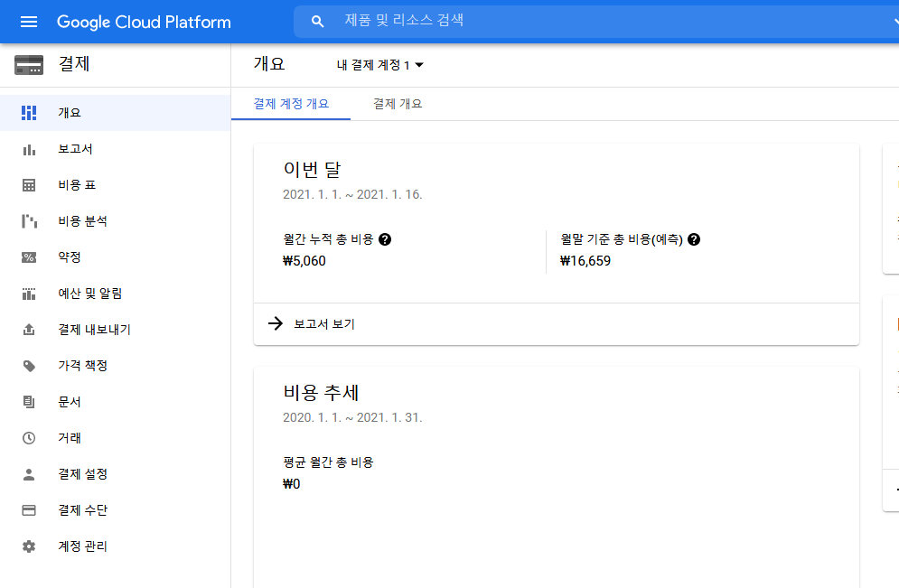
Task: Click help icon beside 월말 기준 총 비용(예측)
Action: click(x=694, y=239)
